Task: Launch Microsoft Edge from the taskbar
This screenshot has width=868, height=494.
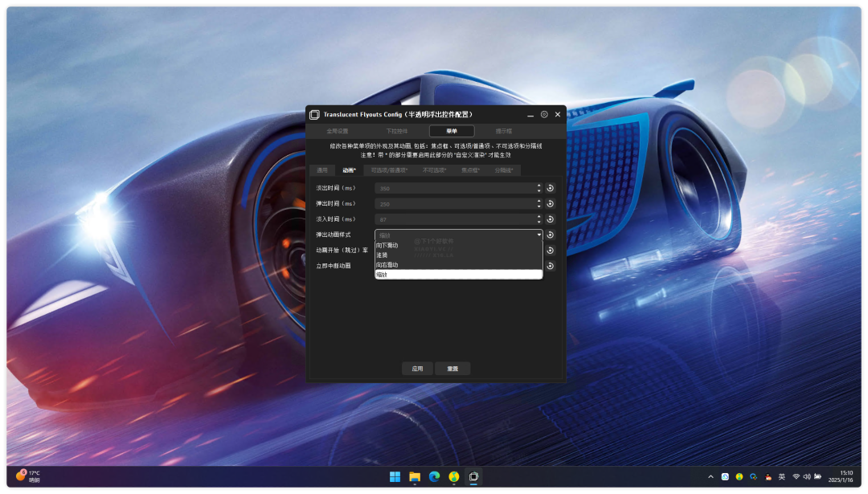Action: point(435,476)
